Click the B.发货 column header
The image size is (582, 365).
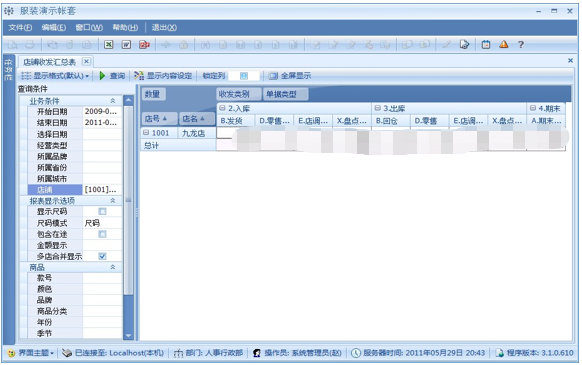pyautogui.click(x=236, y=121)
